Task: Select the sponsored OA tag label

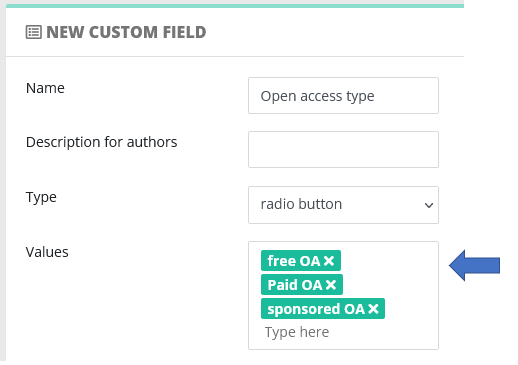Action: pyautogui.click(x=316, y=309)
